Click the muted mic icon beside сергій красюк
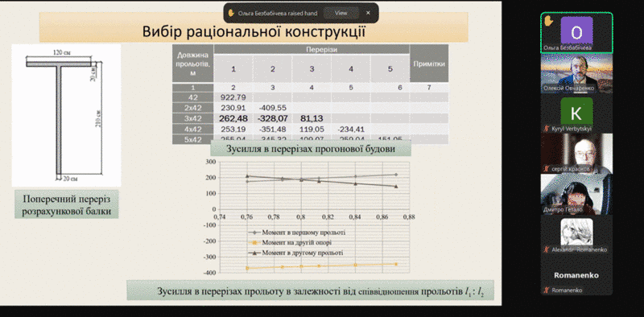Viewport: 644px width, 317px height. coord(547,169)
